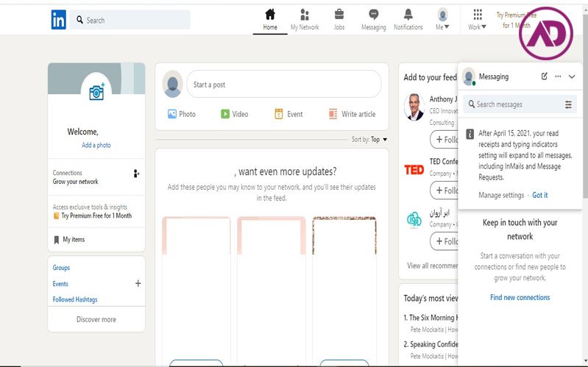Click the Discover more button
Viewport: 588px width, 367px height.
pos(96,319)
